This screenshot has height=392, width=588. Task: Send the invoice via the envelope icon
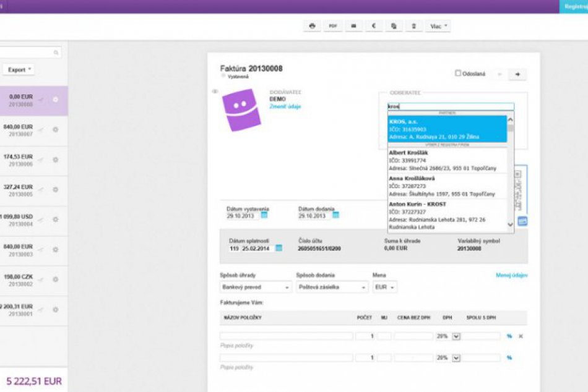[x=353, y=26]
